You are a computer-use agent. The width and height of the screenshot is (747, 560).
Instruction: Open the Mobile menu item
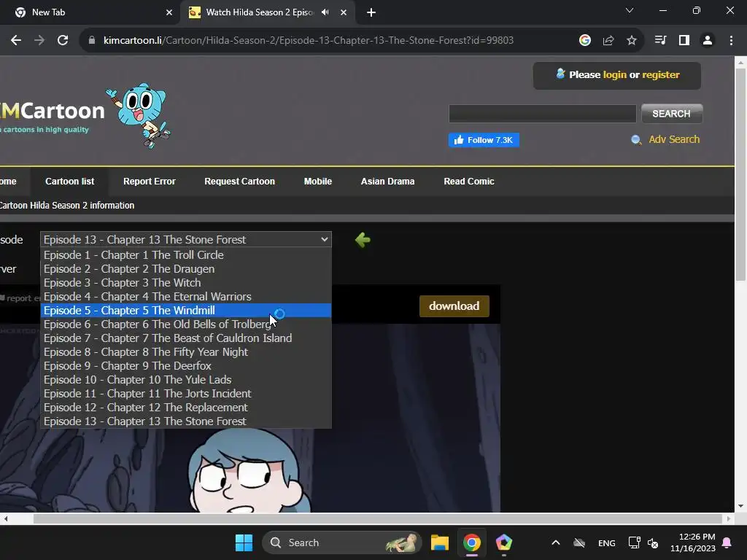318,182
